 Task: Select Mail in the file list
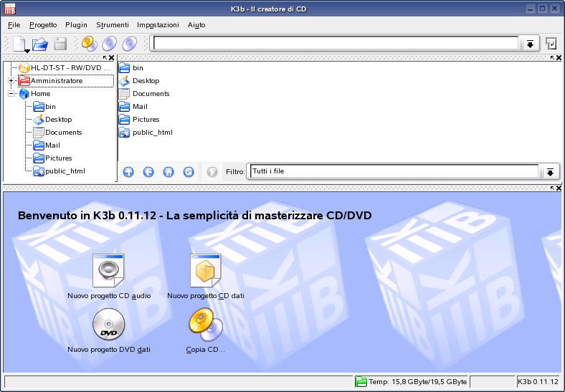tap(133, 107)
